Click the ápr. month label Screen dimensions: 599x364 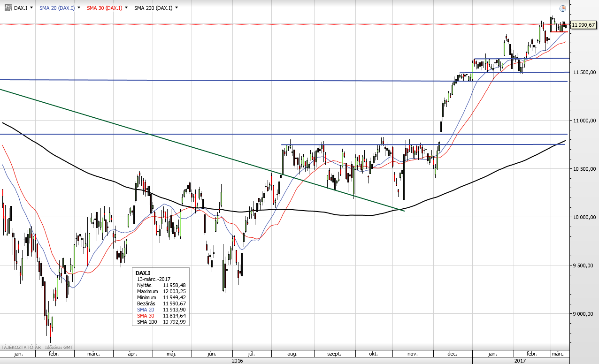132,354
